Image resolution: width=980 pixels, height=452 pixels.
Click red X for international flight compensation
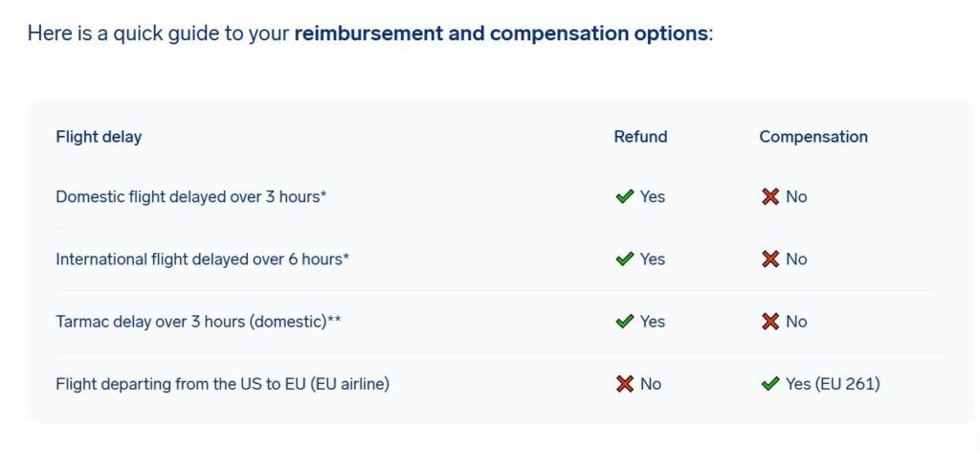click(770, 259)
